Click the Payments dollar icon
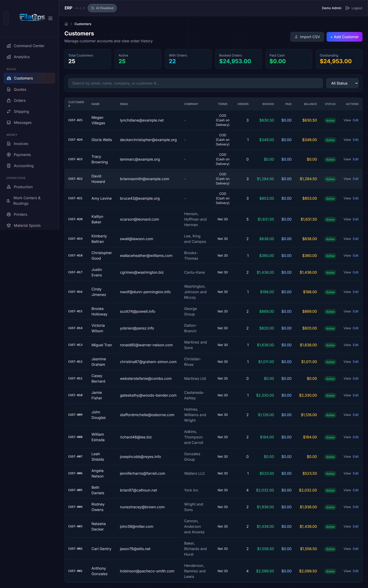Screen dimensions: 368x588 pyautogui.click(x=9, y=155)
